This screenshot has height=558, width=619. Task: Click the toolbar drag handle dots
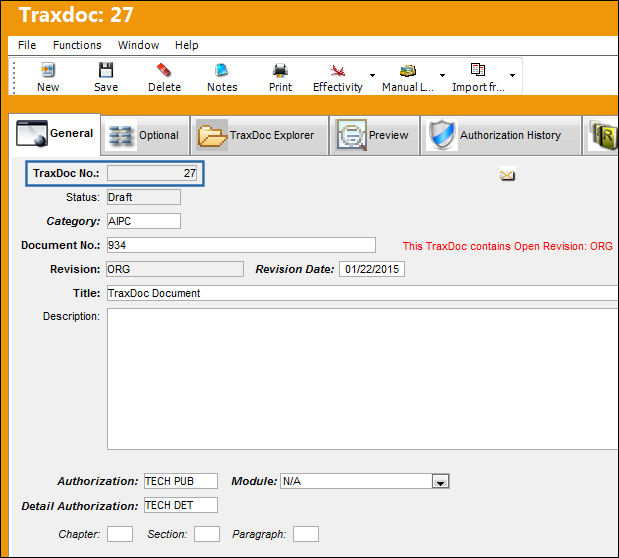(x=14, y=77)
